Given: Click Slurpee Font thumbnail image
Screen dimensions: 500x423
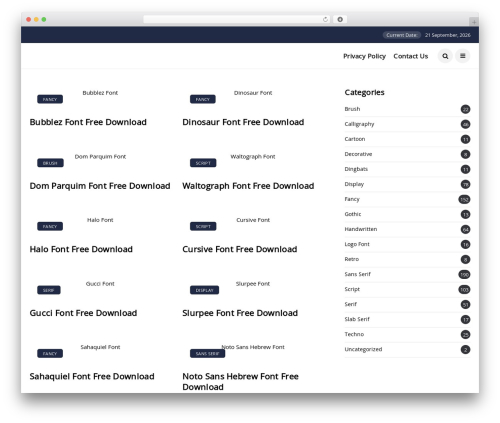Looking at the screenshot, I should point(253,284).
